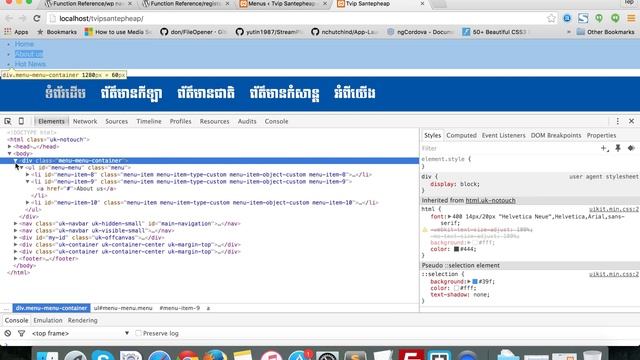
Task: Click the Hot News menu link
Action: (x=30, y=64)
